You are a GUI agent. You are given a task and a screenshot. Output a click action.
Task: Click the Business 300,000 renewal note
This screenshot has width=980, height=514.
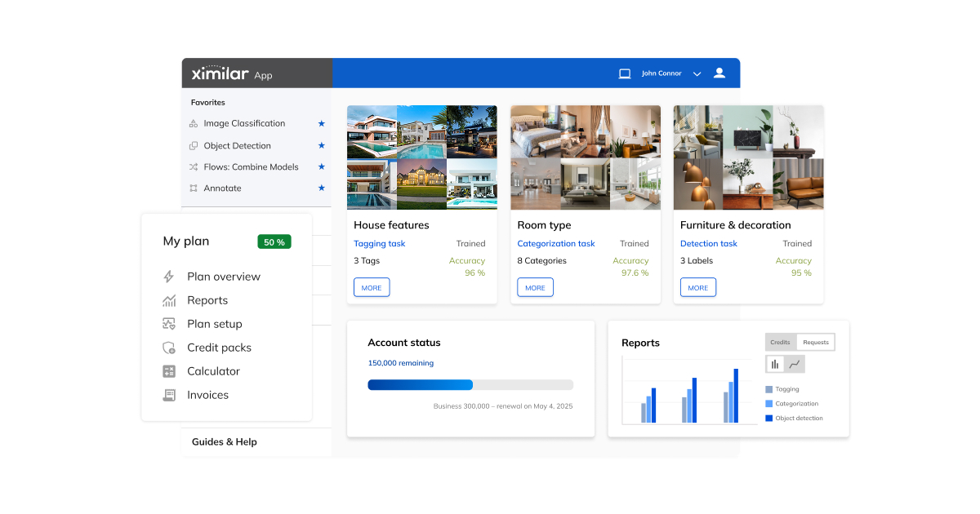tap(503, 406)
